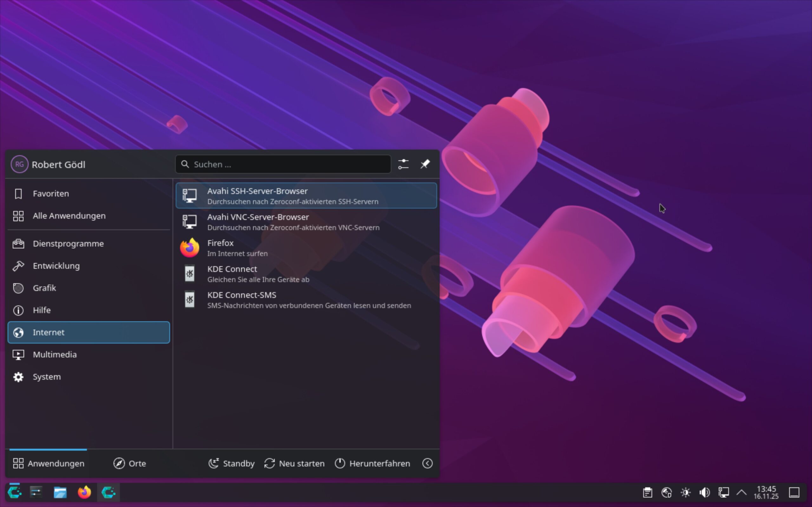Expand more session options chevron
Image resolution: width=812 pixels, height=507 pixels.
point(427,463)
